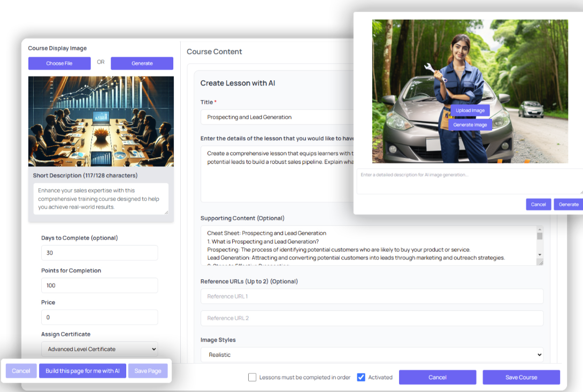Click the resize grip on the Short Description box
Screen dimensions: 583x392
coord(166,213)
